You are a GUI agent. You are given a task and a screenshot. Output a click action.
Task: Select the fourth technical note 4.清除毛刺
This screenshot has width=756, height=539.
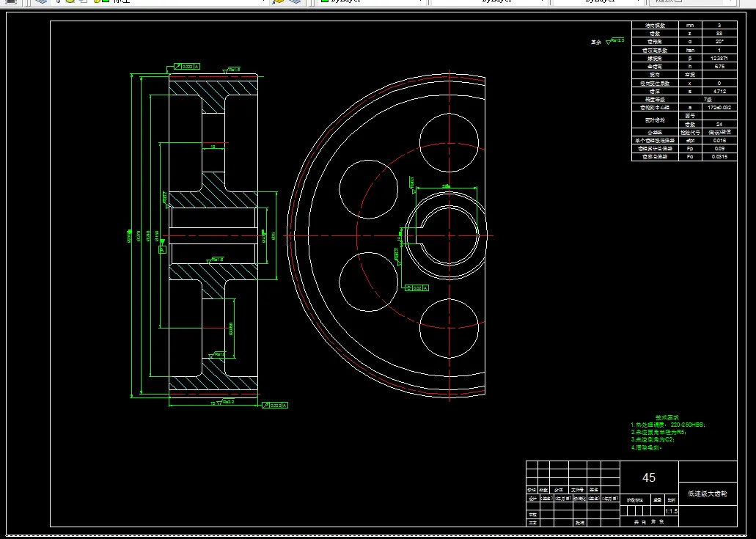[x=647, y=447]
